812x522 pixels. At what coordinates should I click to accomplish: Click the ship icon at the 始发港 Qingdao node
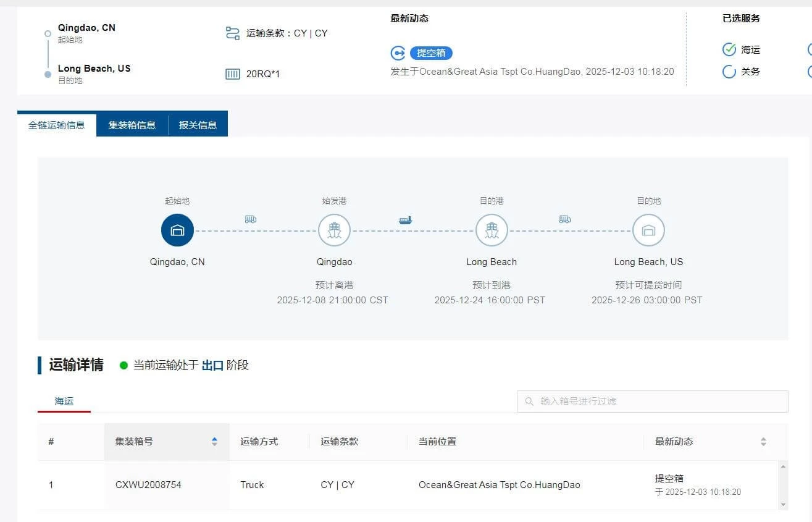pos(334,229)
